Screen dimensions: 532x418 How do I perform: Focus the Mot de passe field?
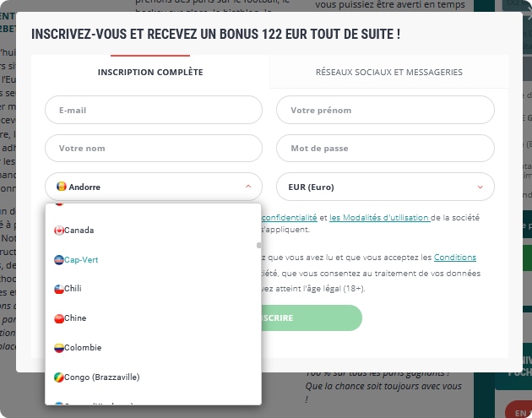[x=385, y=149]
